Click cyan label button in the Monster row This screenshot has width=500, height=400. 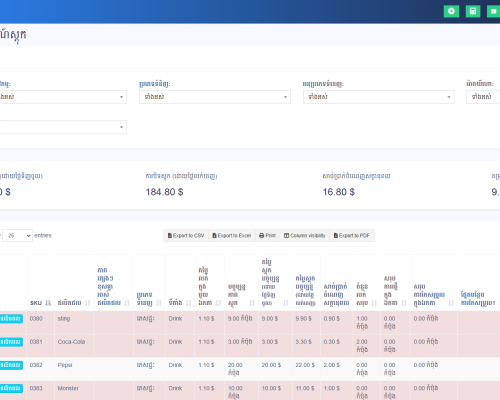pyautogui.click(x=11, y=389)
